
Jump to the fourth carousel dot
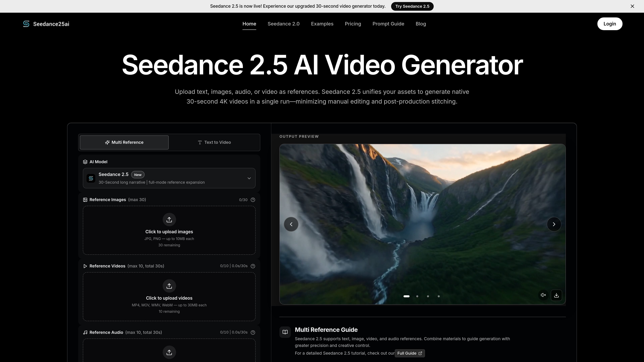[439, 296]
